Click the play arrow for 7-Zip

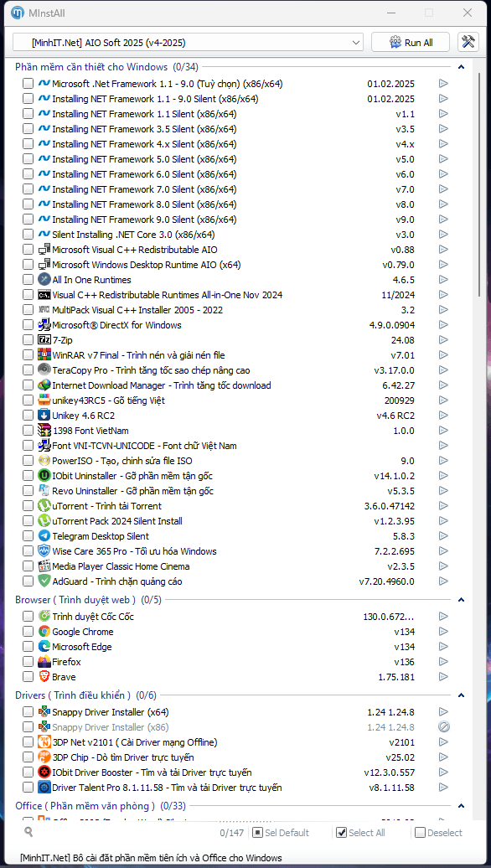coord(443,340)
